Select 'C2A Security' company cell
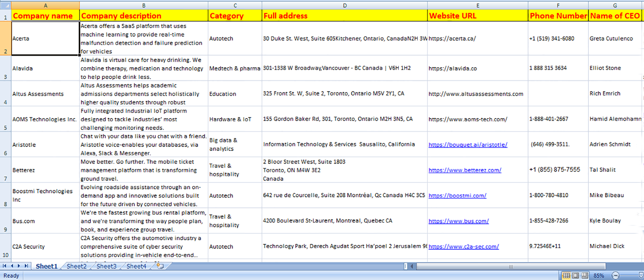 click(x=45, y=246)
